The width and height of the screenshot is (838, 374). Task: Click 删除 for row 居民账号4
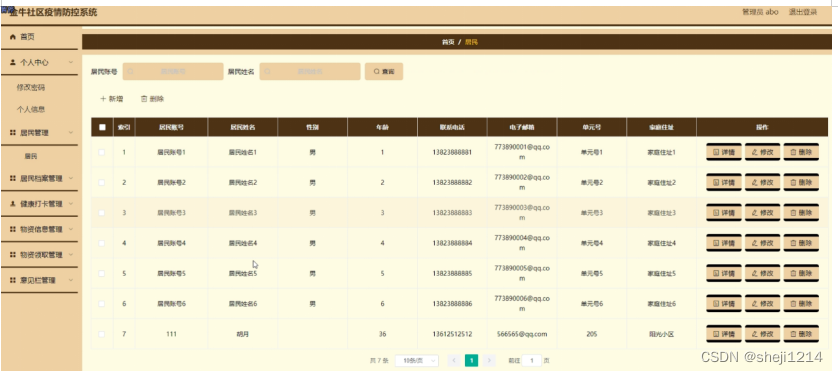pyautogui.click(x=801, y=243)
